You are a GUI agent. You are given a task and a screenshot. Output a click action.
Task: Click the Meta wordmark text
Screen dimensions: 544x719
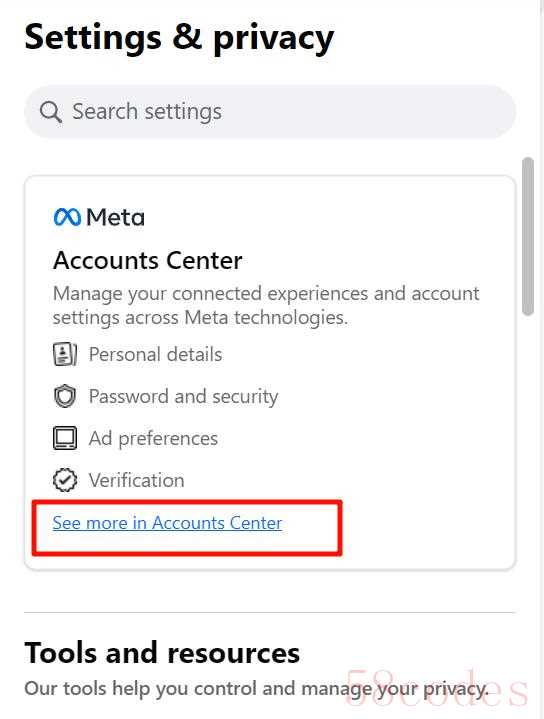[x=115, y=217]
